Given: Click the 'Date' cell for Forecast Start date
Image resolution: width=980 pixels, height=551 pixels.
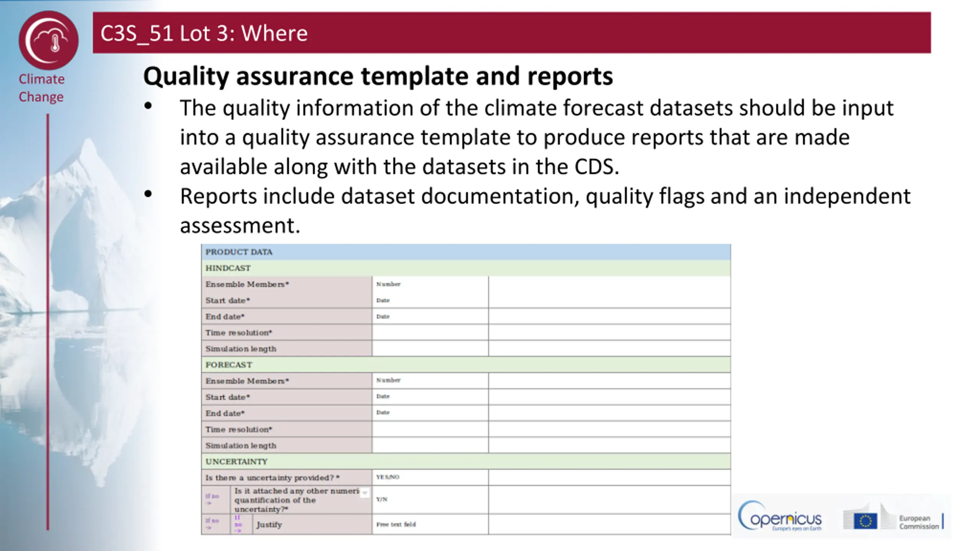Looking at the screenshot, I should point(430,397).
